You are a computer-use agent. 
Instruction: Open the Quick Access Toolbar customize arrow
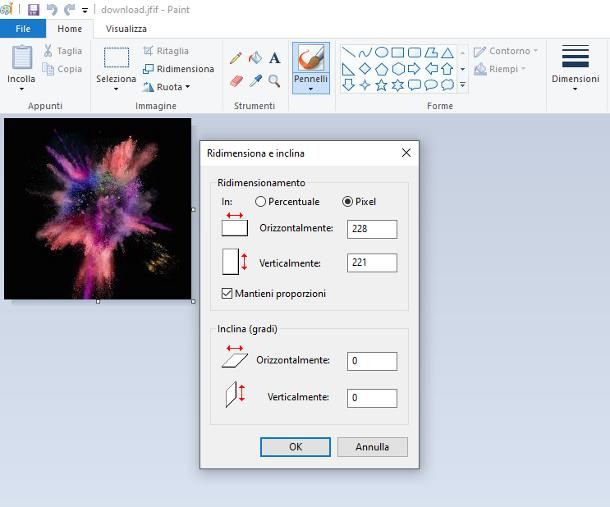click(85, 10)
